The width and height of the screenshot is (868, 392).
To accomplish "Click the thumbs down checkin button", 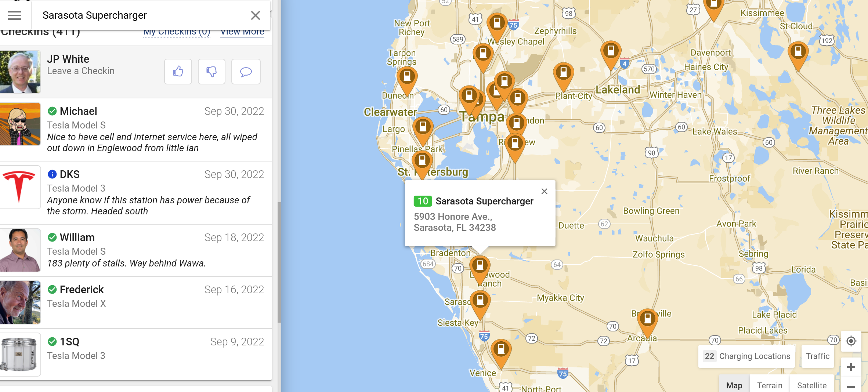I will click(211, 72).
